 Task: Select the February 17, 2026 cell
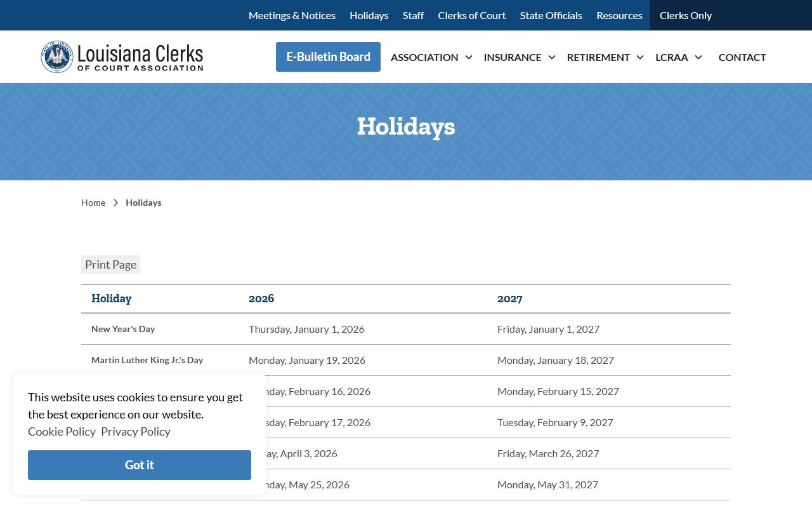(318, 422)
